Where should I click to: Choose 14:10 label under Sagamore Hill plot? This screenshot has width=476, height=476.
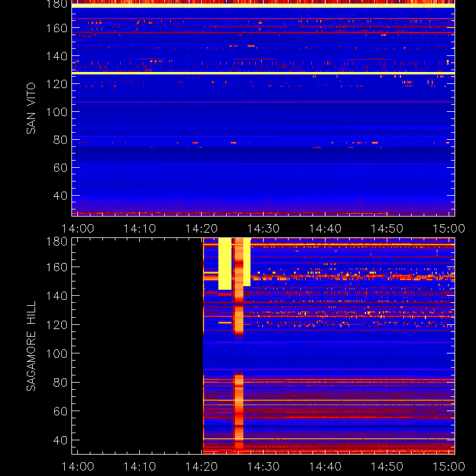(140, 466)
